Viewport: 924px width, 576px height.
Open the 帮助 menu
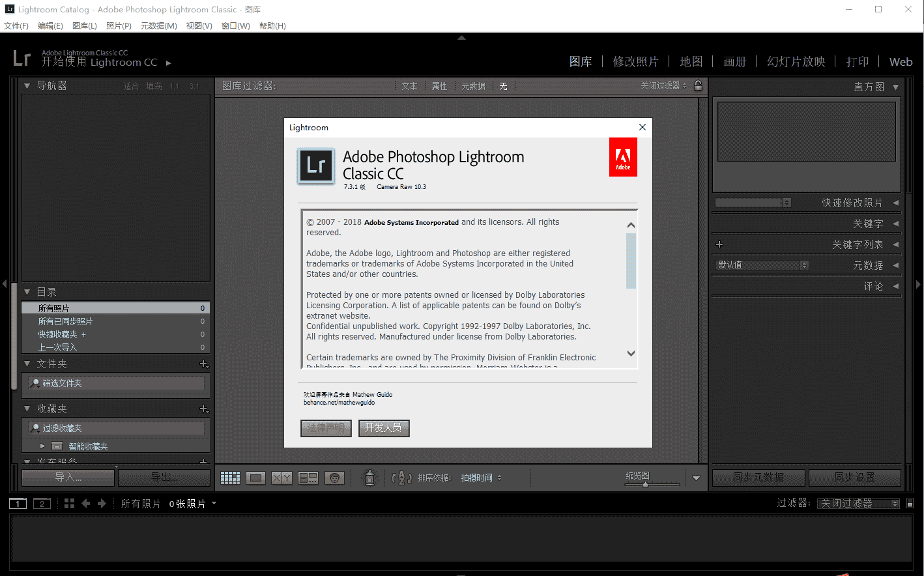tap(272, 26)
